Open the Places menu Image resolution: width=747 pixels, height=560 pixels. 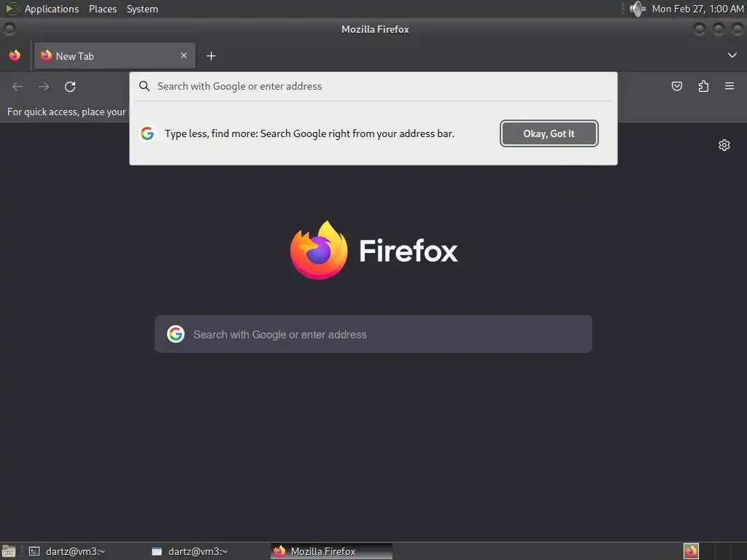tap(102, 9)
